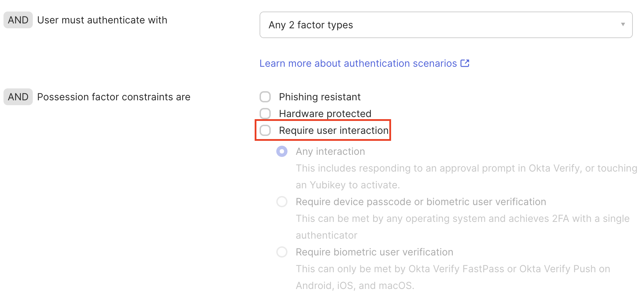Enable Require user interaction

265,130
